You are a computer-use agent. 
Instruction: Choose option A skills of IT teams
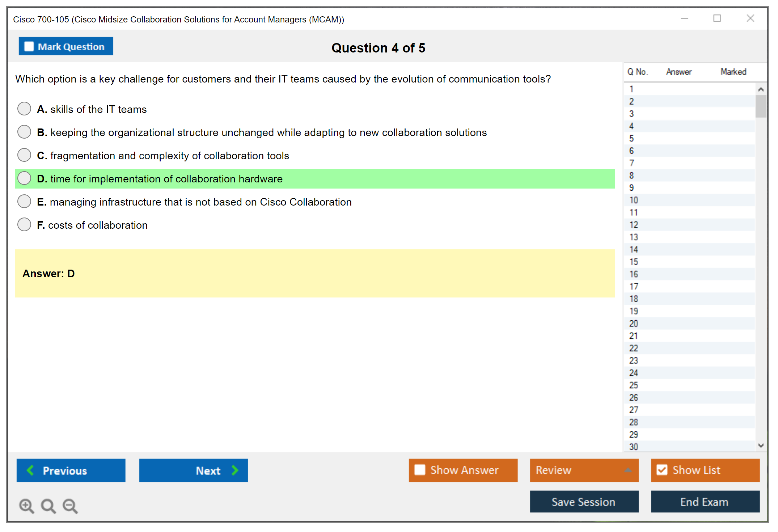coord(24,109)
